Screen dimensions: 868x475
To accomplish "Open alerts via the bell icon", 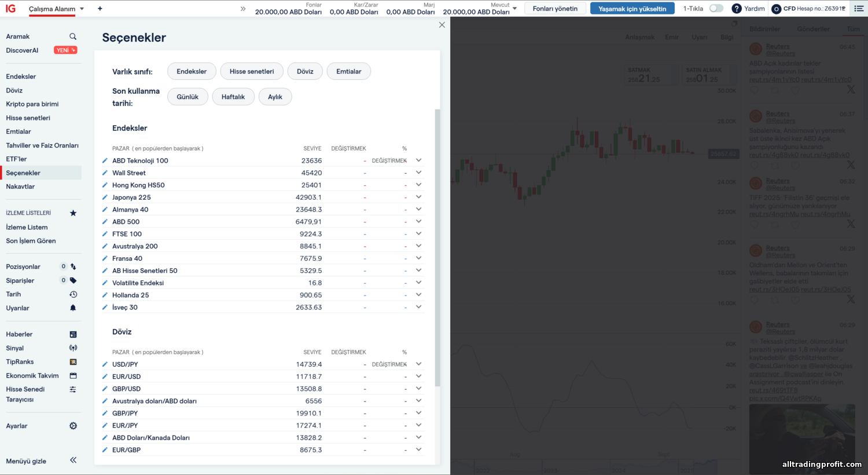I will click(x=73, y=308).
